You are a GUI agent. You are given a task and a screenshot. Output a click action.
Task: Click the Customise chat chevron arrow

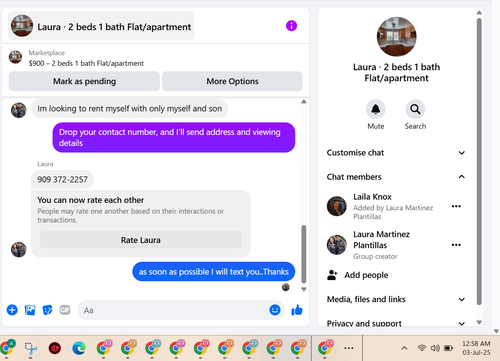(462, 153)
